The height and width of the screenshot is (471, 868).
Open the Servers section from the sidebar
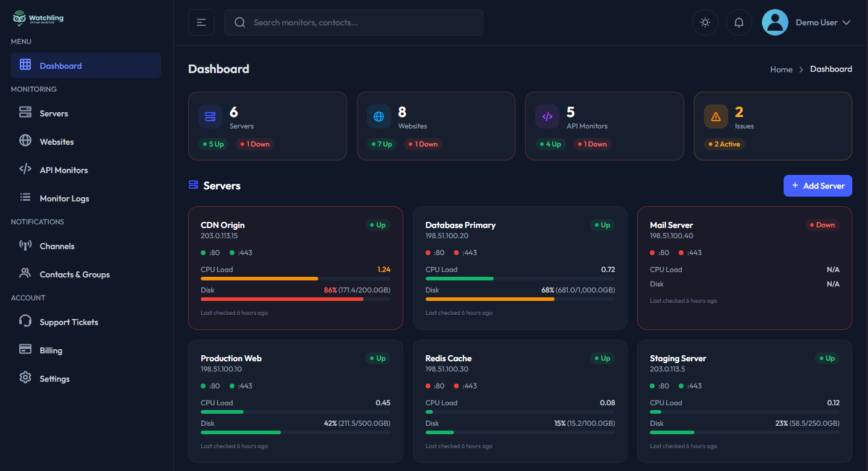point(54,113)
